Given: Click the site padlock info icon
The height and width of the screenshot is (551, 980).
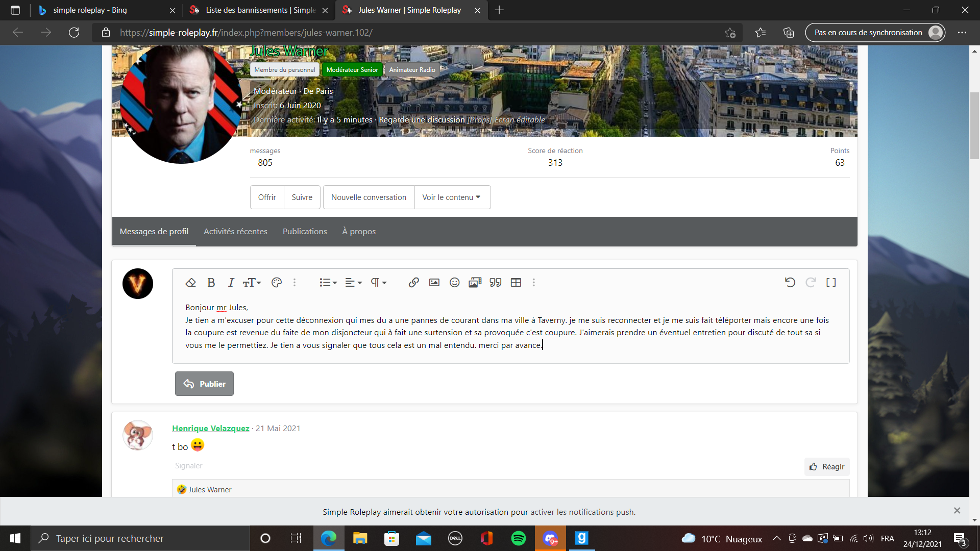Looking at the screenshot, I should tap(106, 33).
